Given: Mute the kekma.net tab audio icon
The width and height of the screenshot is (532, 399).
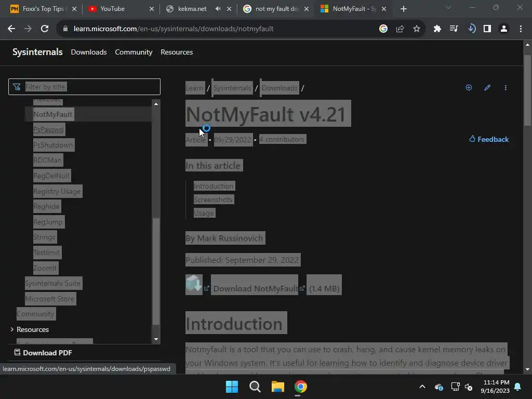Looking at the screenshot, I should click(x=218, y=9).
